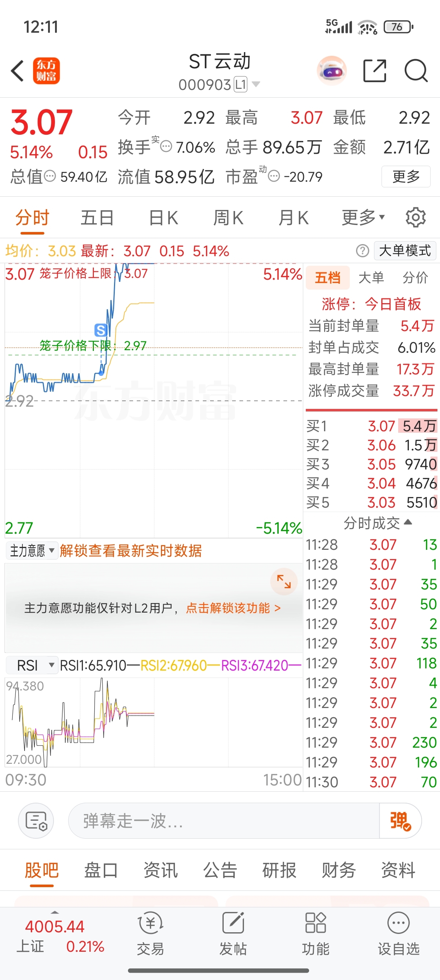Tap the 涨停：今日首板 label
This screenshot has height=980, width=440.
tap(371, 304)
